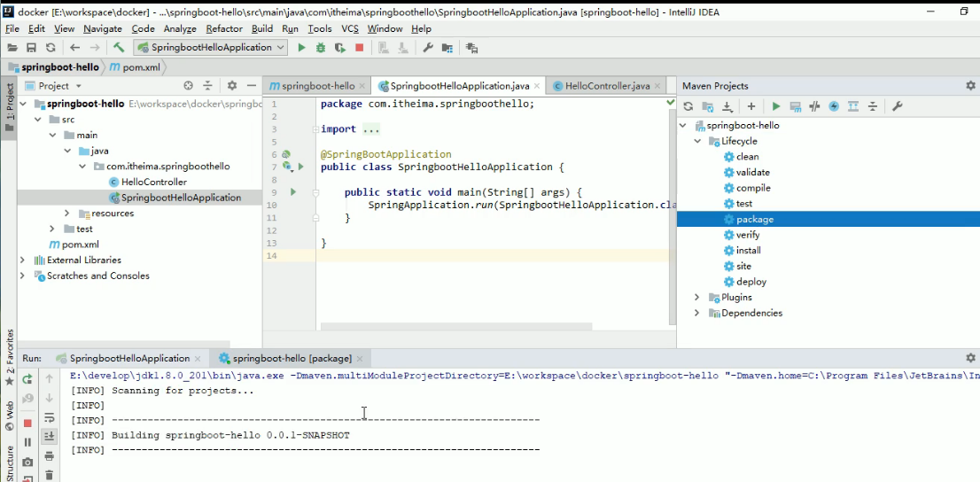Collapse the springboot-hello root in Project tree
Screen dimensions: 980x482
(22, 104)
